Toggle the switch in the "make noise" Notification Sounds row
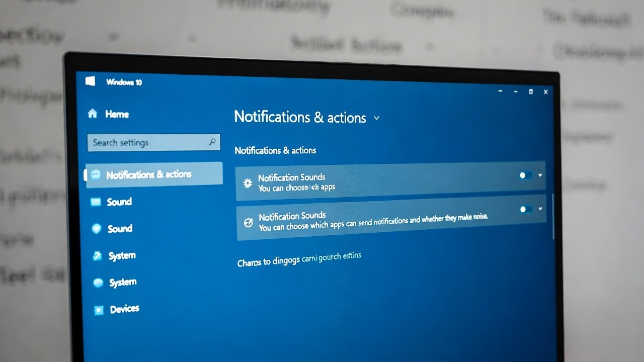644x362 pixels. [526, 209]
